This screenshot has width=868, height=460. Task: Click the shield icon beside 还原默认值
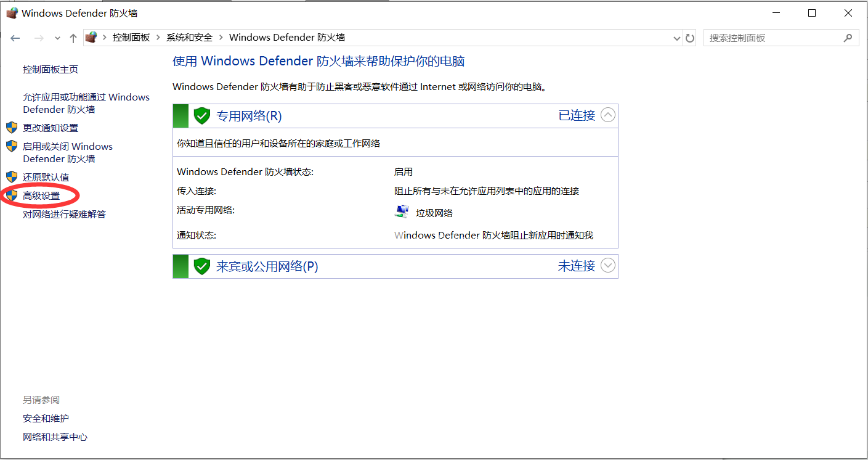point(12,177)
